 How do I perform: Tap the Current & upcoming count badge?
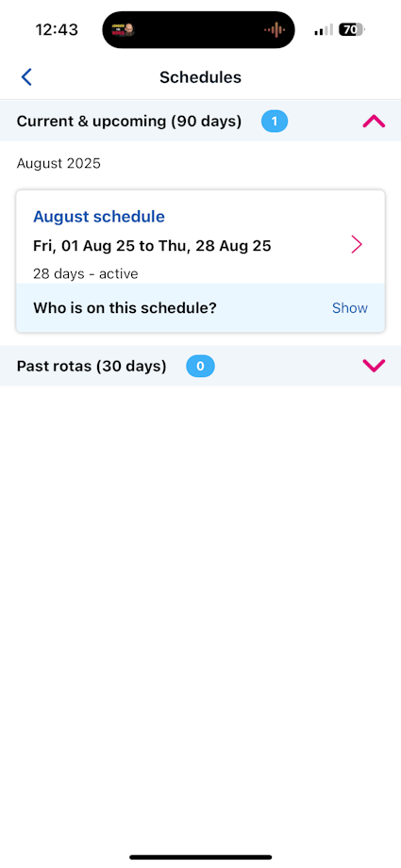[275, 122]
